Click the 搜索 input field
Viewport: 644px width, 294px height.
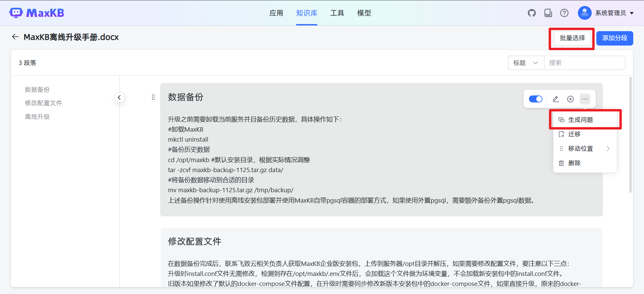pyautogui.click(x=584, y=63)
